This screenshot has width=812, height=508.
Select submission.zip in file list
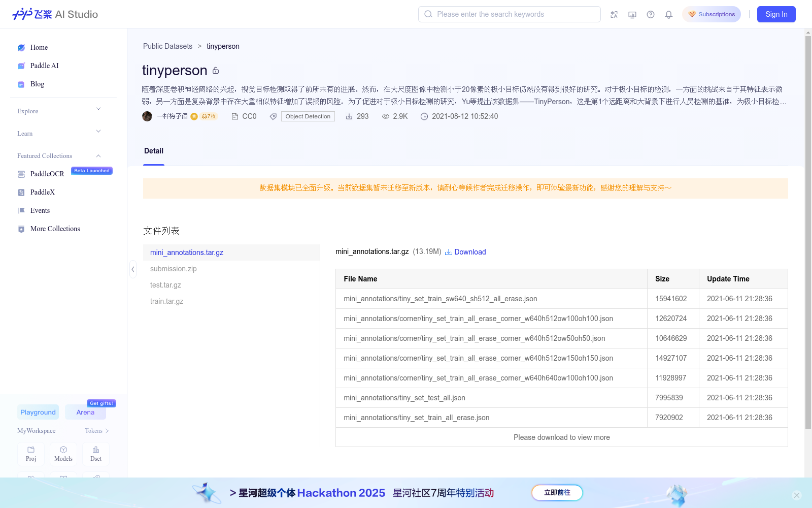tap(231, 269)
